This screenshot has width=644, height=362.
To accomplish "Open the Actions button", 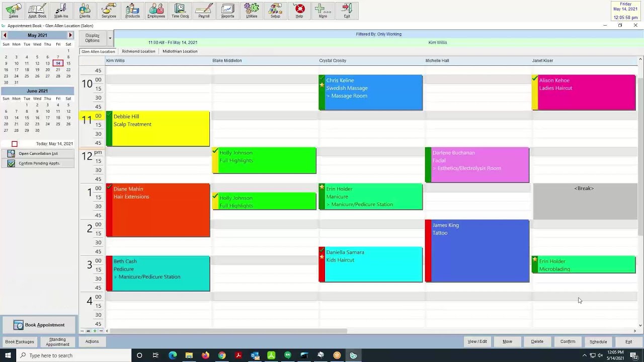I will tap(92, 341).
